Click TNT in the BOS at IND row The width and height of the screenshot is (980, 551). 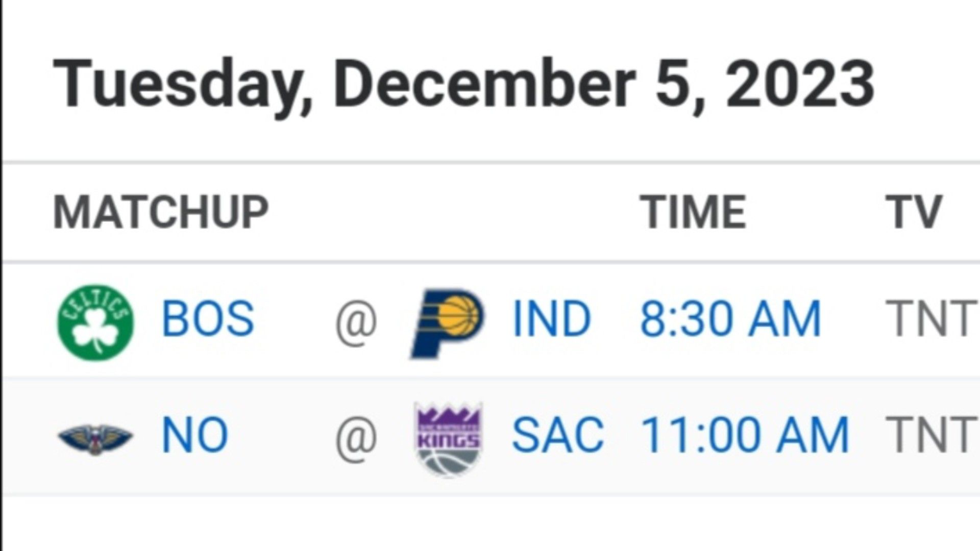click(x=932, y=318)
